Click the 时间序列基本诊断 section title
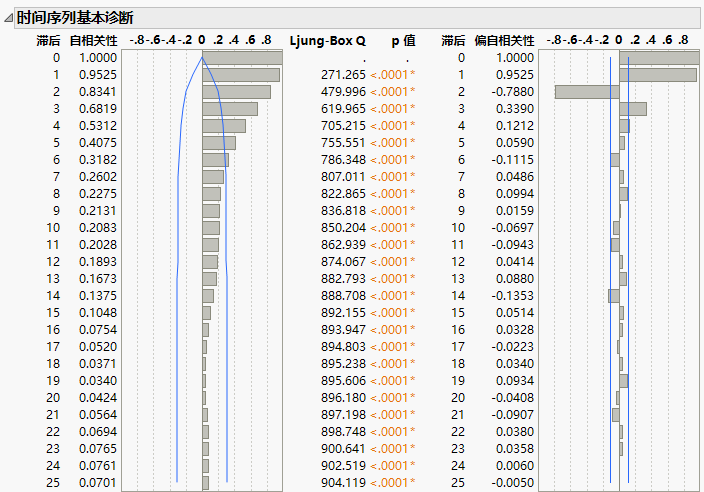The width and height of the screenshot is (704, 492). tap(74, 18)
